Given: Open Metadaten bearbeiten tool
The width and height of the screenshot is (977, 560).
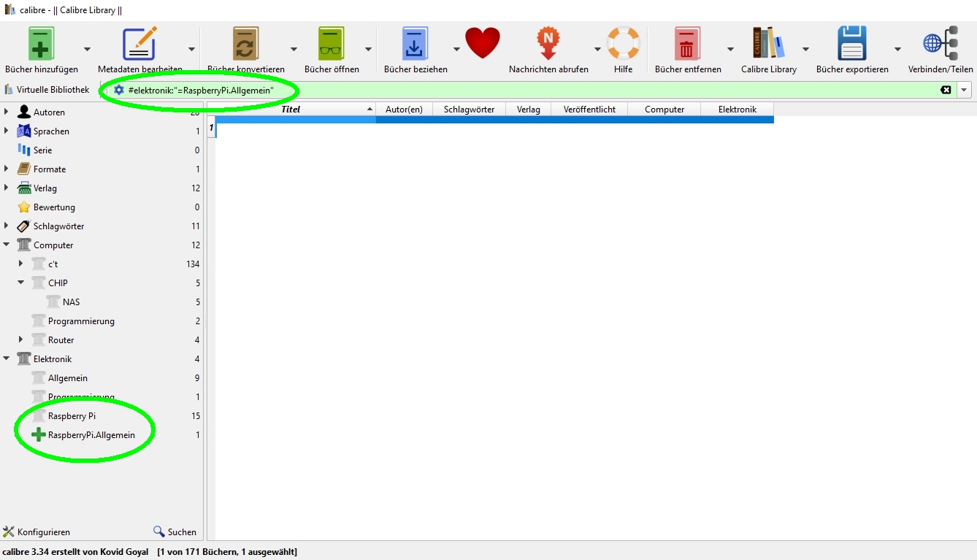Looking at the screenshot, I should point(139,43).
